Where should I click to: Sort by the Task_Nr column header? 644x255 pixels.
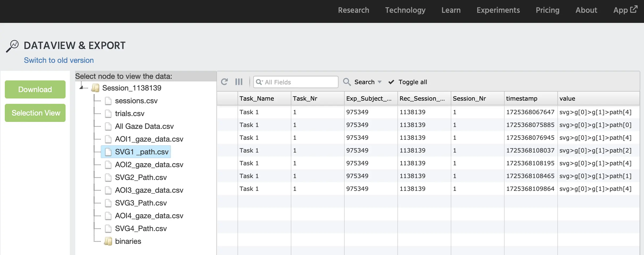317,98
